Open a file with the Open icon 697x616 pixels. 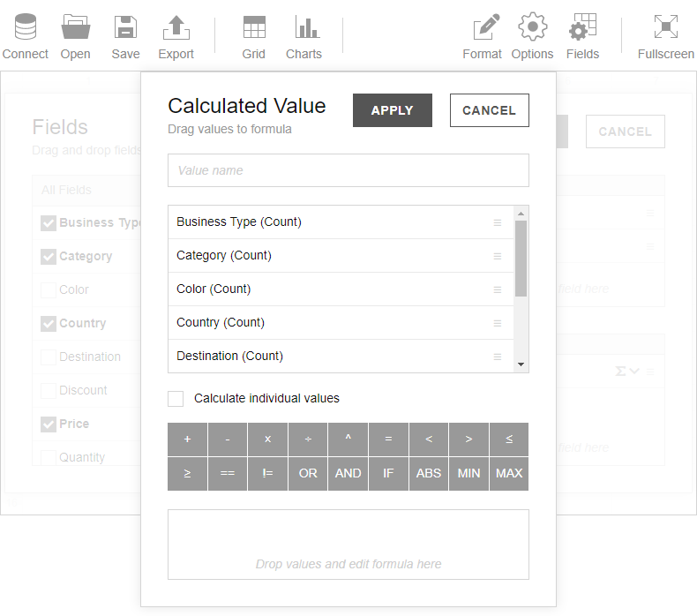(x=76, y=27)
